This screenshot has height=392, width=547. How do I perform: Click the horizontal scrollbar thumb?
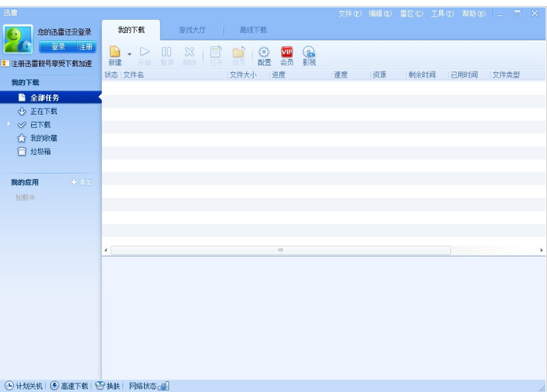281,250
